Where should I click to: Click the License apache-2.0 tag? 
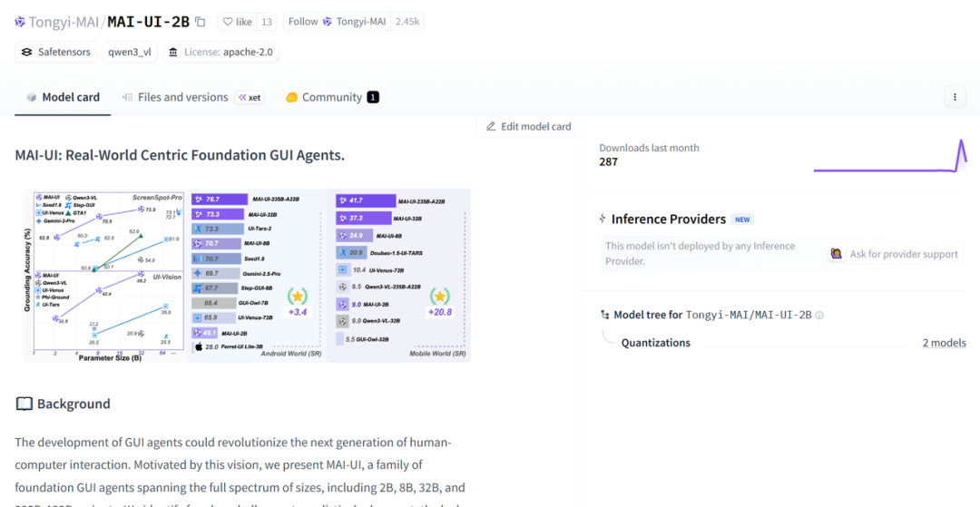point(221,52)
